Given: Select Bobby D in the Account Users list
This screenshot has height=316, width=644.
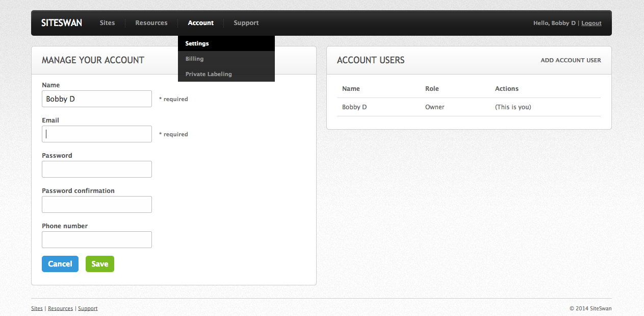Looking at the screenshot, I should (354, 107).
